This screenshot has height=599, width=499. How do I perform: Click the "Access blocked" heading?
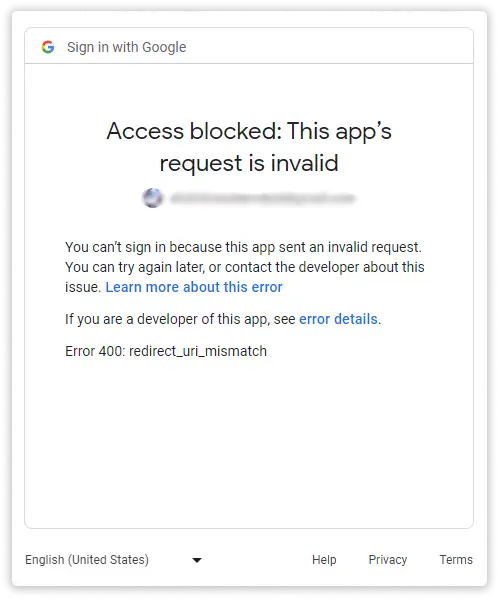249,147
